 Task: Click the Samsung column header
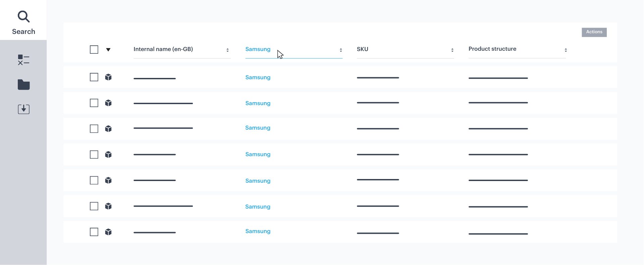pos(258,49)
